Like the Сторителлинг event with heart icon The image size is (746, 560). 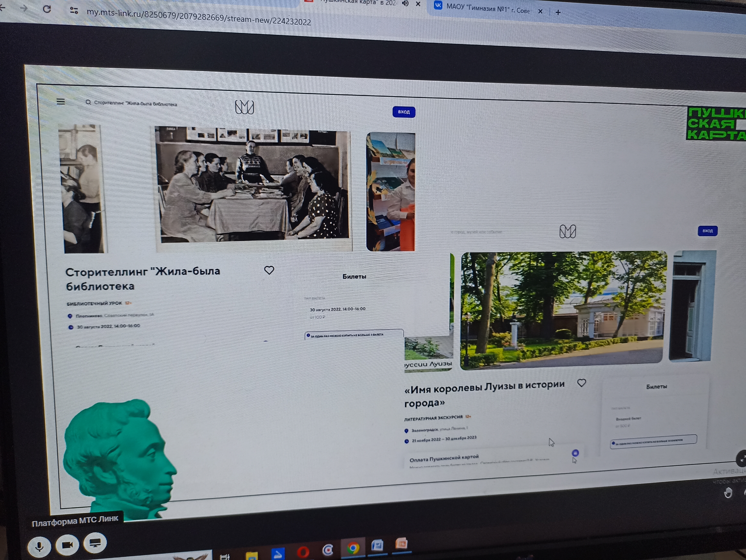tap(269, 270)
